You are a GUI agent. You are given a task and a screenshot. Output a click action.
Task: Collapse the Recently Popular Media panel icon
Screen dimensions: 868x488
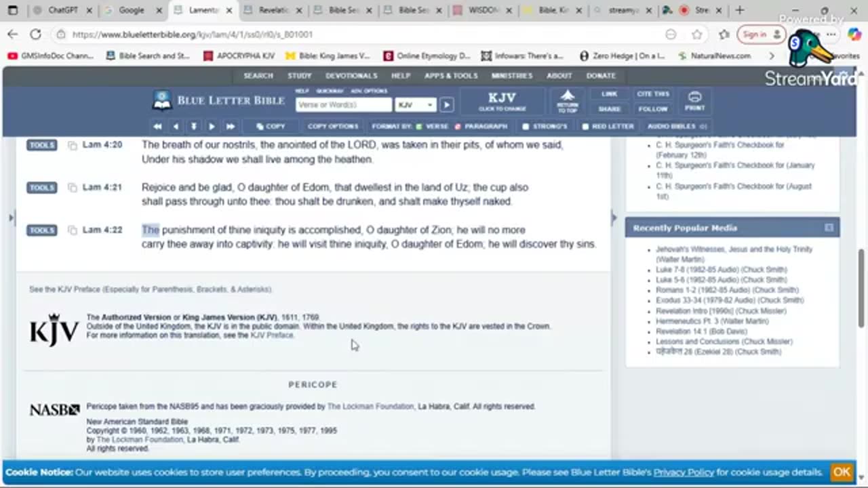[829, 228]
